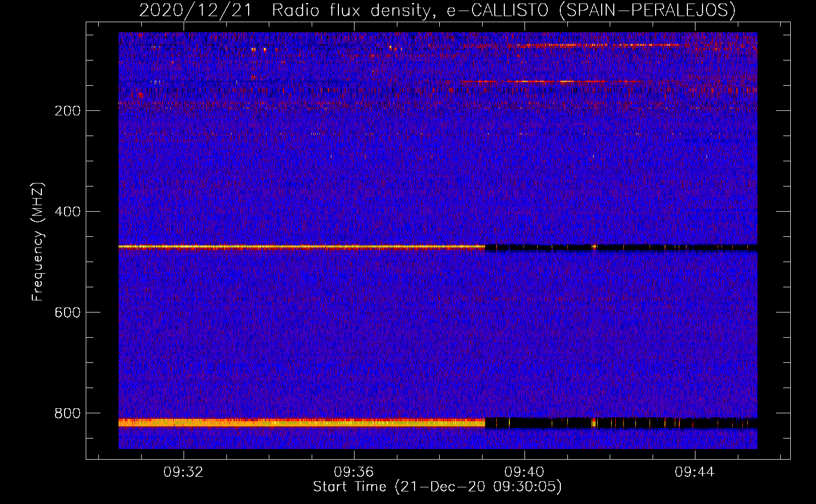Click the '09:32' time tick label
816x504 pixels.
[183, 472]
